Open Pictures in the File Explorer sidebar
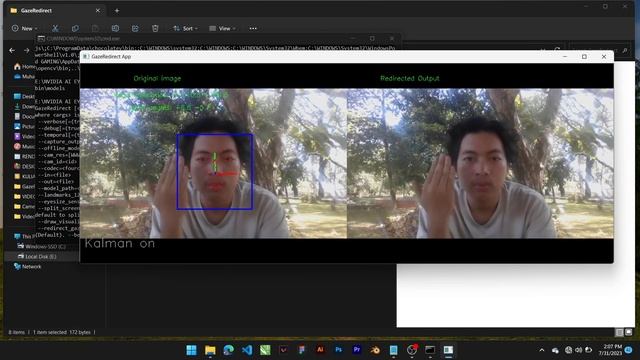Image resolution: width=640 pixels, height=360 pixels. (24, 127)
